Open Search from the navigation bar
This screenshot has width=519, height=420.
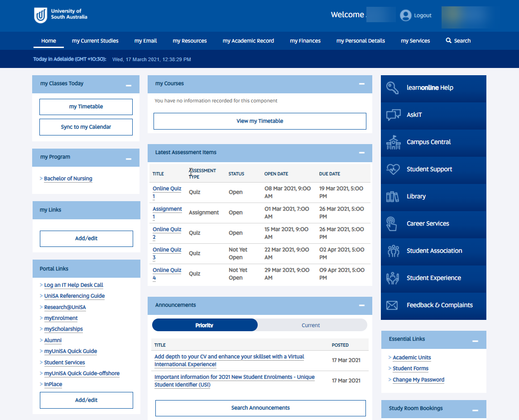pos(458,41)
